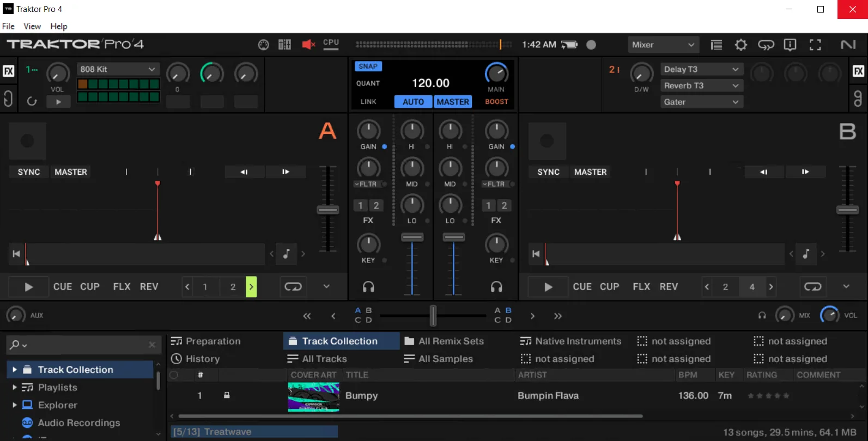Enable headphone cue for channel A
Viewport: 868px width, 441px height.
(x=369, y=286)
